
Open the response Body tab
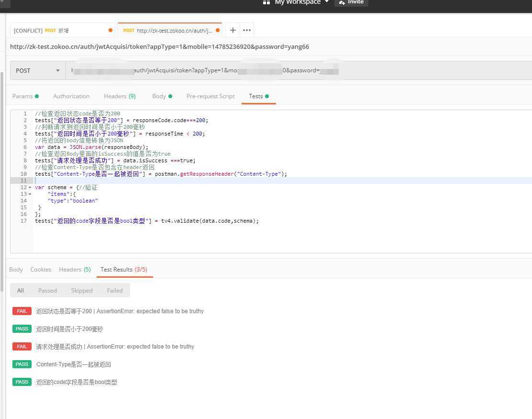click(x=16, y=269)
